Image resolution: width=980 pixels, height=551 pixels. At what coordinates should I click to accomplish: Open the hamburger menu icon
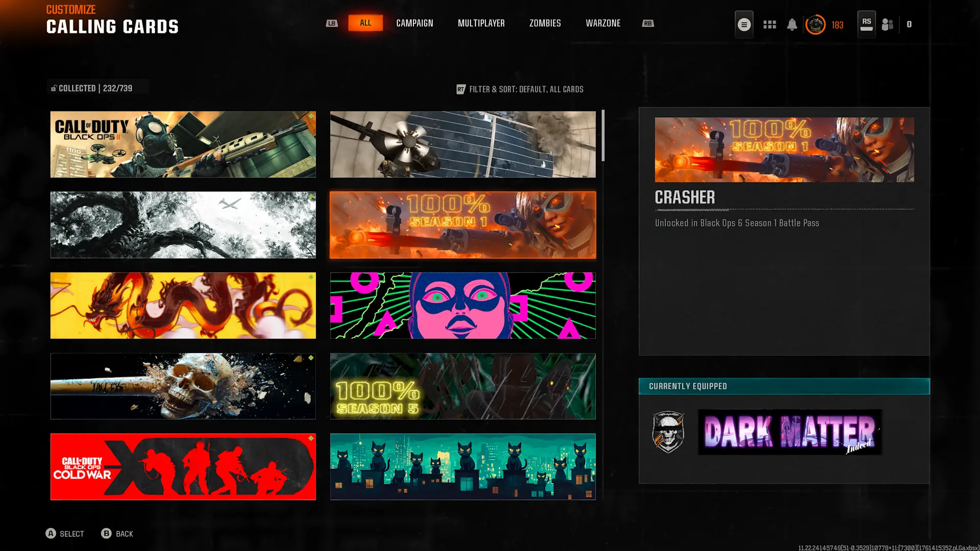(x=744, y=24)
